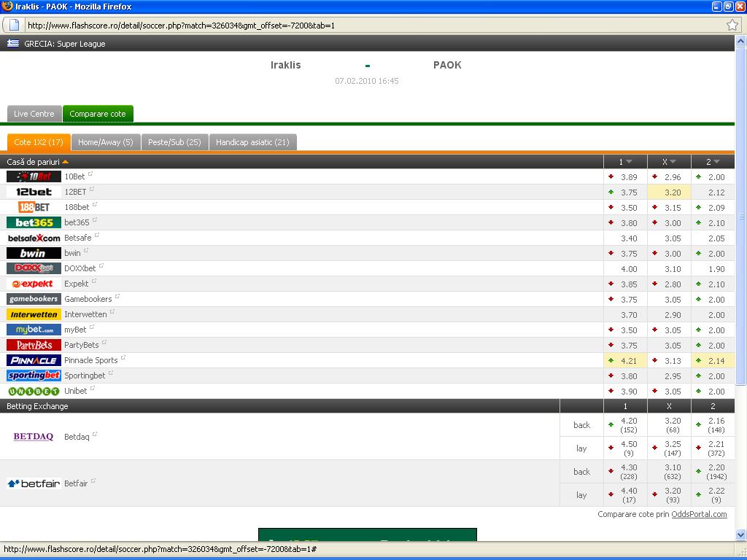The width and height of the screenshot is (747, 560).
Task: Select the Comparare cote tab
Action: pyautogui.click(x=98, y=114)
